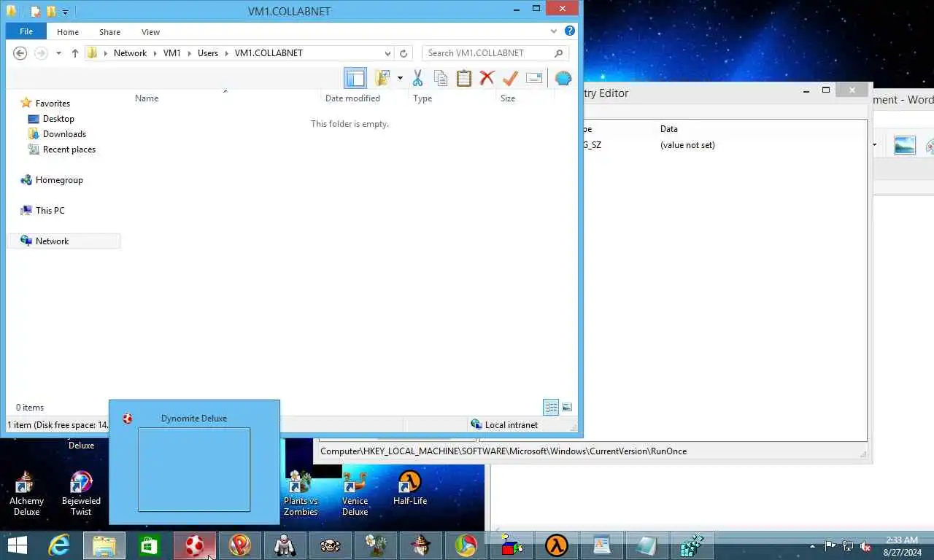
Task: Sort by Date modified column header
Action: click(x=352, y=98)
